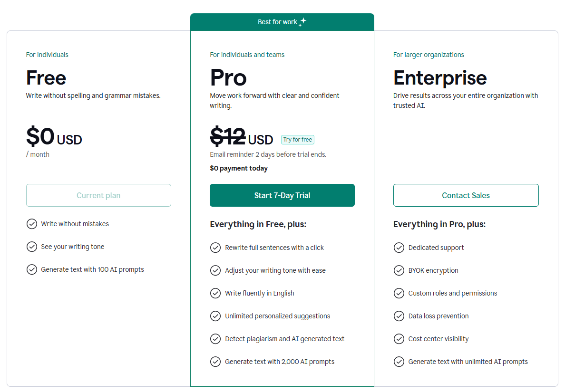Screen dimensions: 565x392
Task: Click the 'Best for work' banner above Pro
Action: 282,21
